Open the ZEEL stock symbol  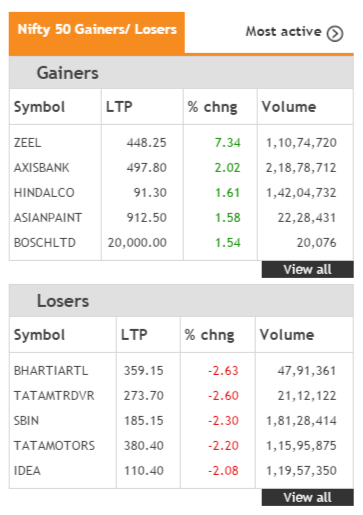click(27, 143)
